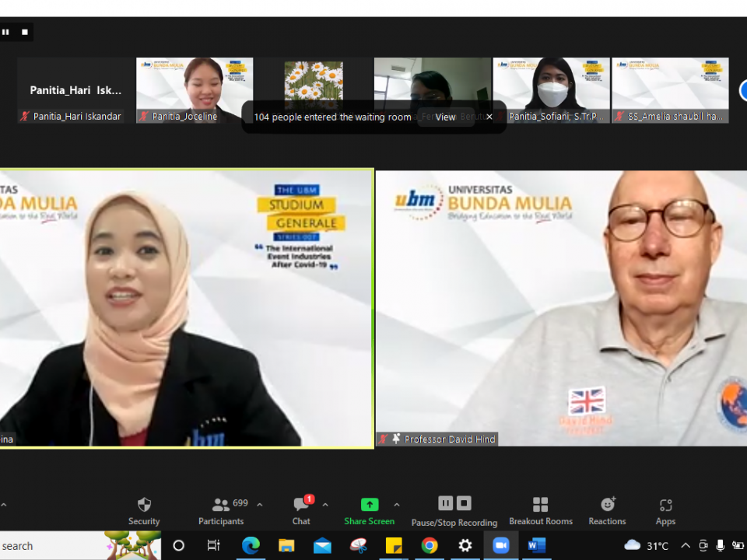Select the Professor David Hind video tile
747x560 pixels.
tap(562, 309)
